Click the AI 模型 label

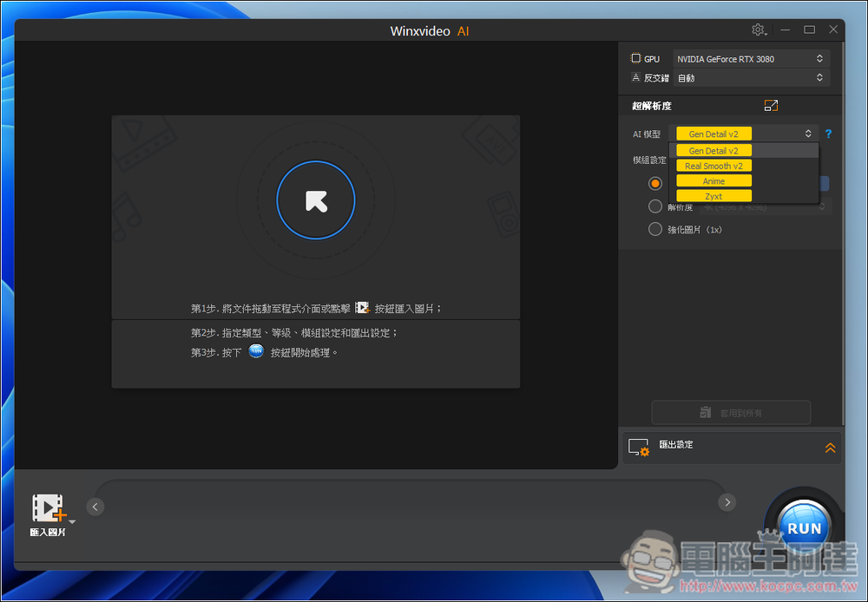[x=647, y=134]
